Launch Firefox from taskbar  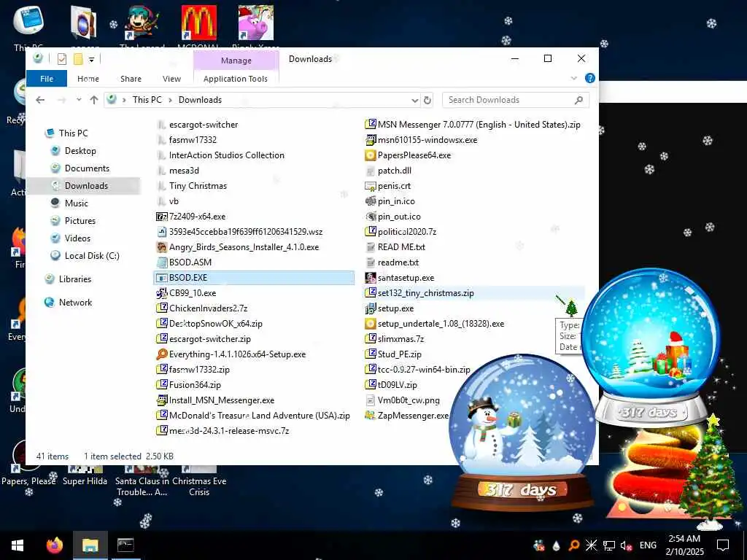54,545
